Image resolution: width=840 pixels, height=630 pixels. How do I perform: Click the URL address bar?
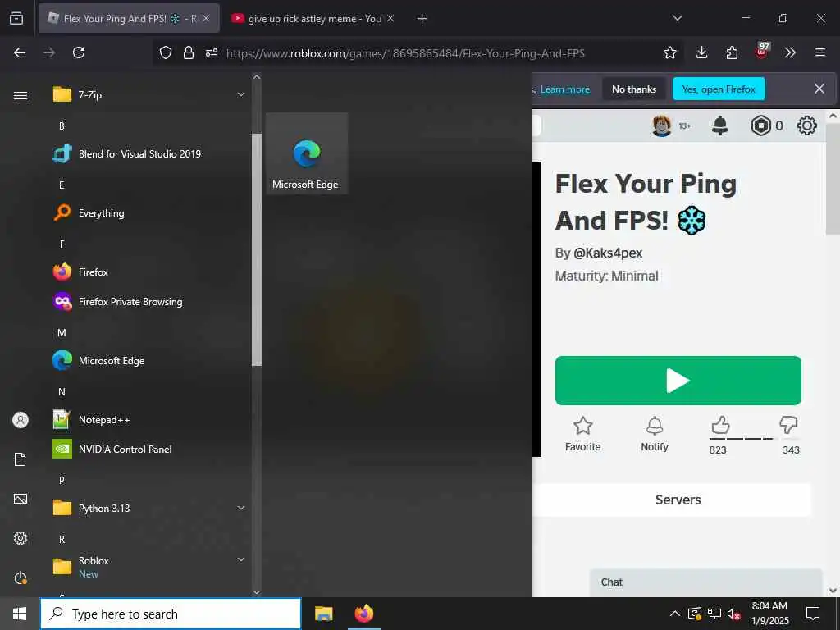(405, 53)
